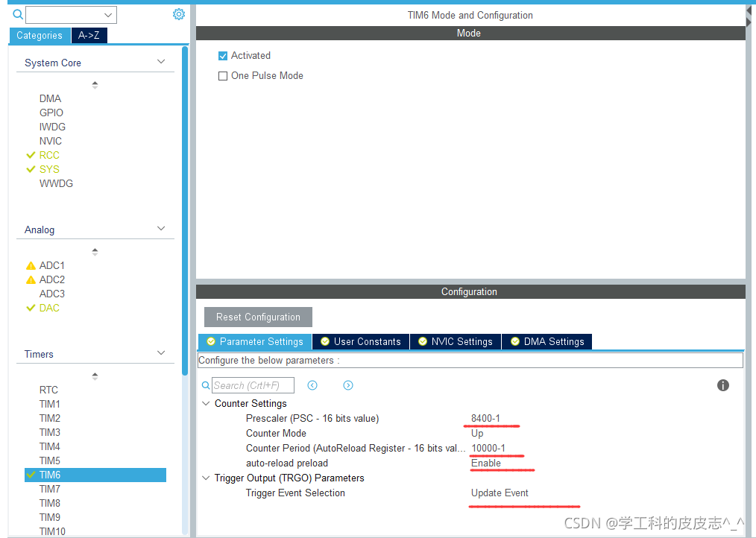
Task: Click the Reset Configuration button
Action: [258, 317]
